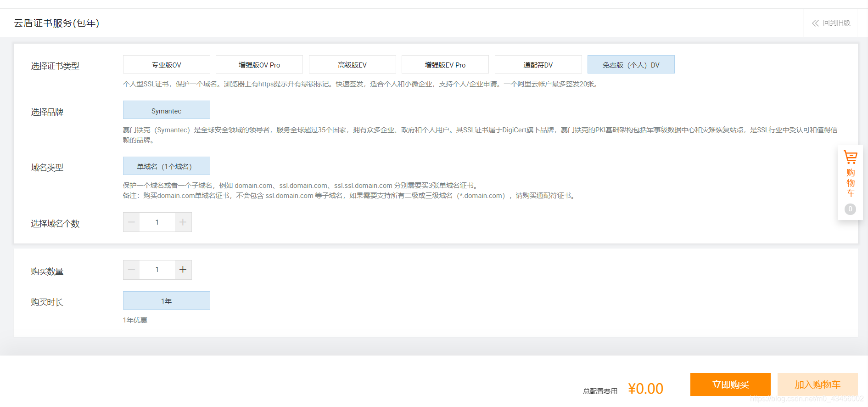
Task: Click the 选择品牌 label
Action: pyautogui.click(x=47, y=112)
